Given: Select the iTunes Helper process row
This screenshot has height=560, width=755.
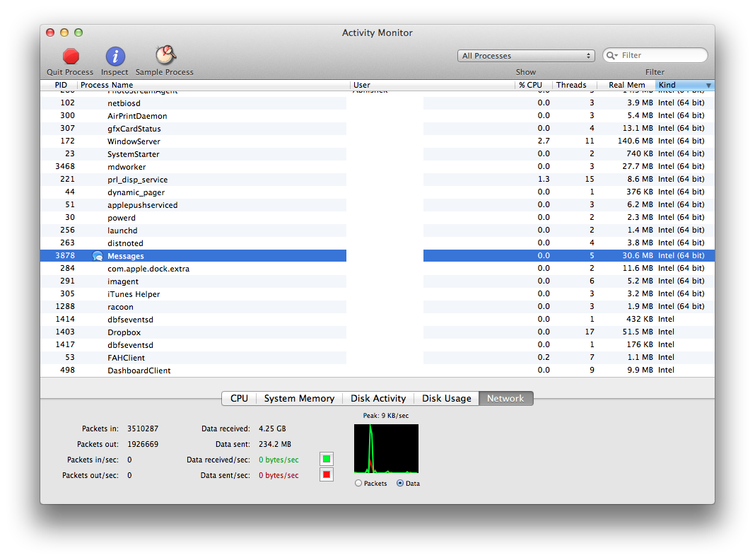Looking at the screenshot, I should click(377, 293).
